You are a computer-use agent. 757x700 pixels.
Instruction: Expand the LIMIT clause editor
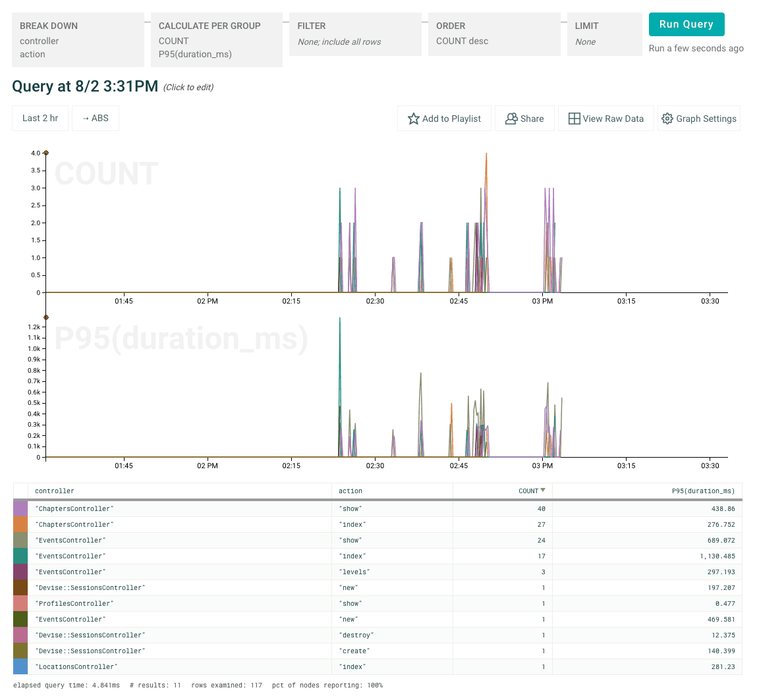tap(603, 34)
